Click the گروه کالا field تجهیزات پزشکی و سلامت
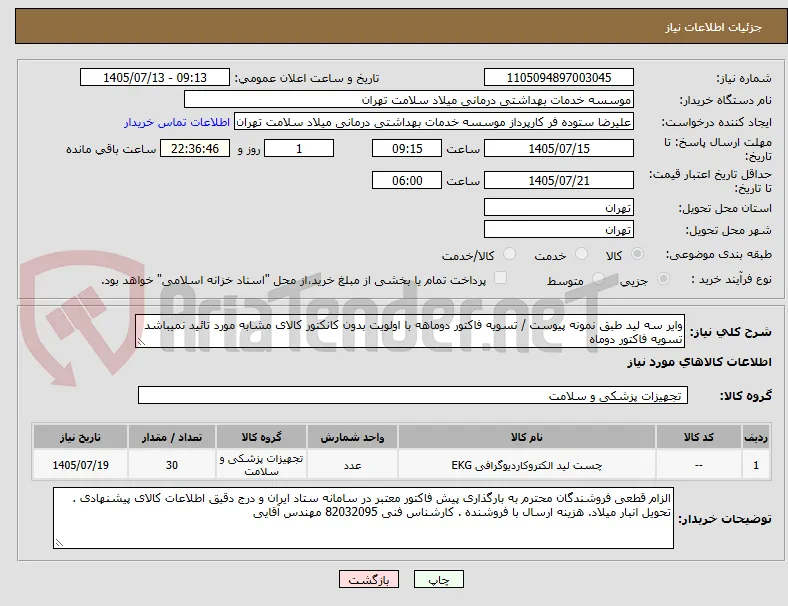Image resolution: width=788 pixels, height=606 pixels. point(413,395)
